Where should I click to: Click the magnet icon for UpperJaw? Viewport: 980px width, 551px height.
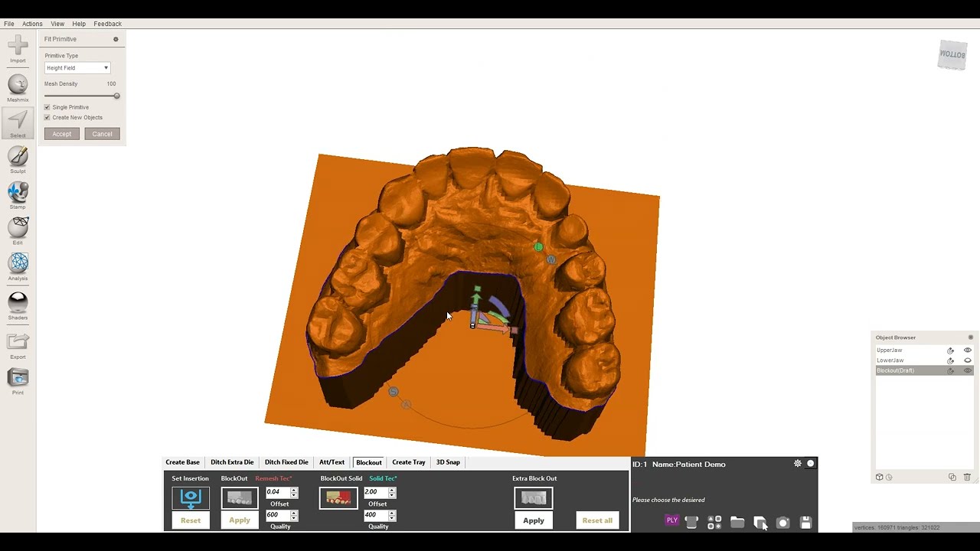click(x=951, y=350)
